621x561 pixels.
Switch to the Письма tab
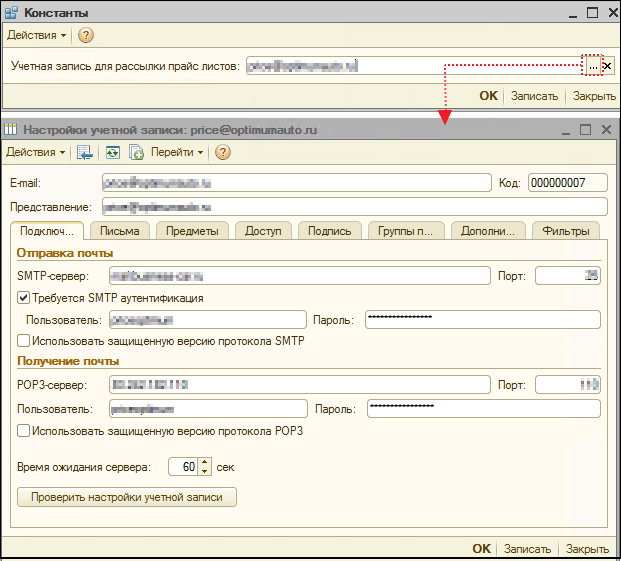[x=120, y=231]
